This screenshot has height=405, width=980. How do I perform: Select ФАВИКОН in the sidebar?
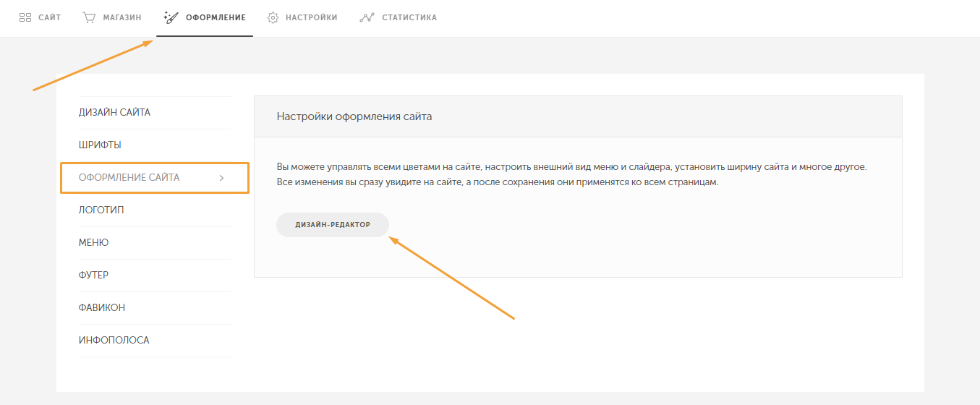click(x=102, y=308)
